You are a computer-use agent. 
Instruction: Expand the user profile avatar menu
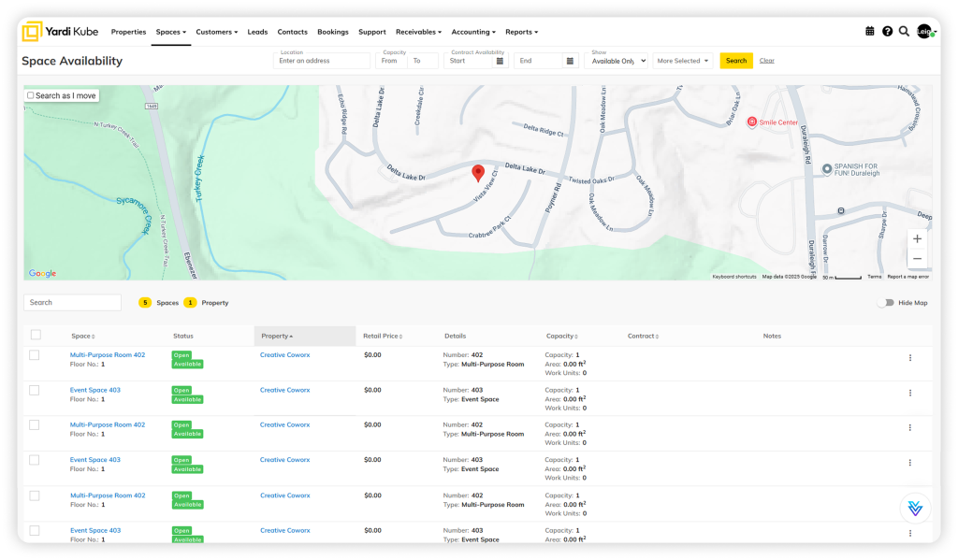click(924, 32)
